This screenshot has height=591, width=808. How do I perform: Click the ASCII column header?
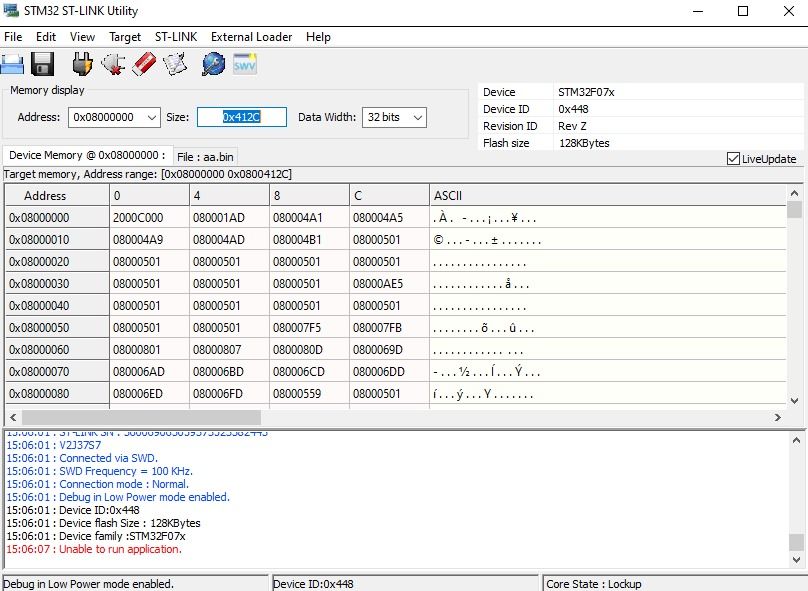(608, 196)
